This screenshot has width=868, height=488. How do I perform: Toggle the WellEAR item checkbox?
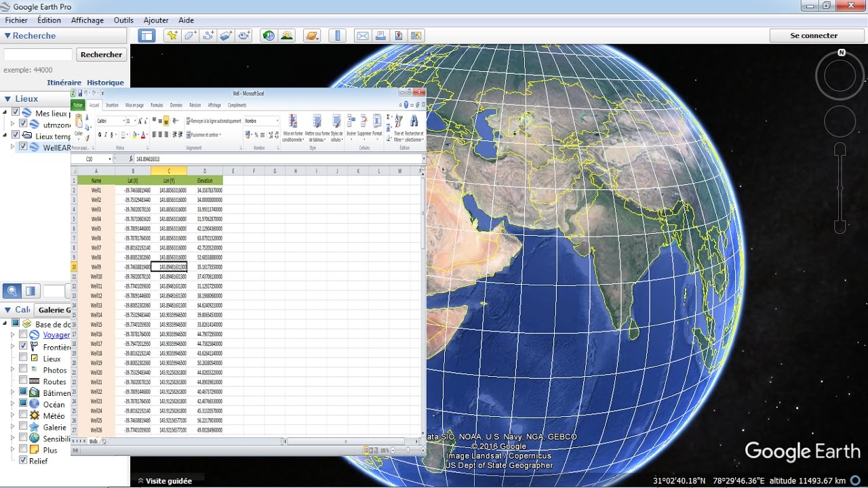23,146
